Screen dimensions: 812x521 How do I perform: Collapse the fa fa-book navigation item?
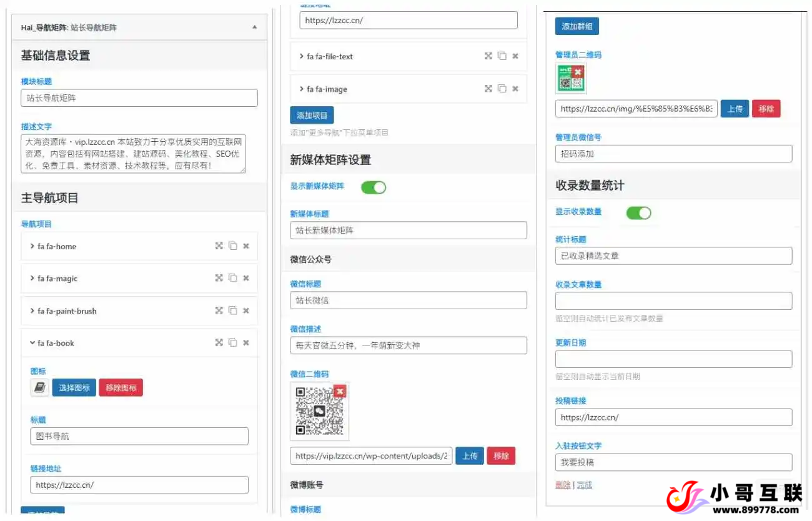pyautogui.click(x=32, y=343)
